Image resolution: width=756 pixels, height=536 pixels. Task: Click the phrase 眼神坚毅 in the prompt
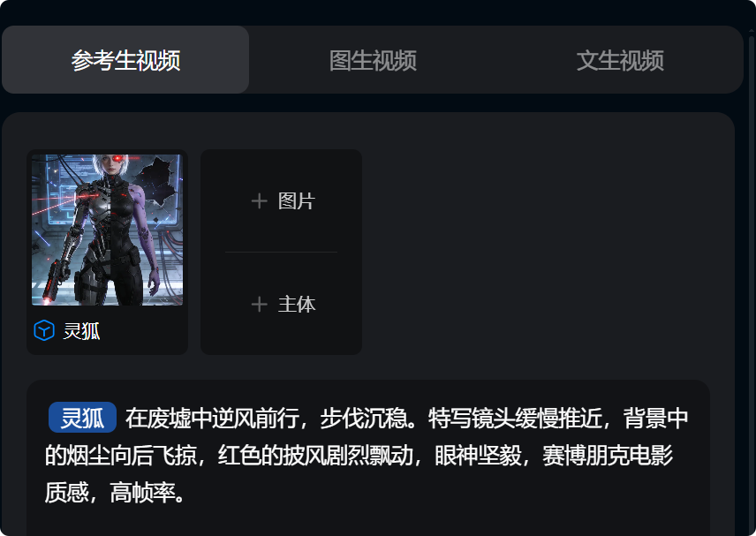click(x=478, y=456)
